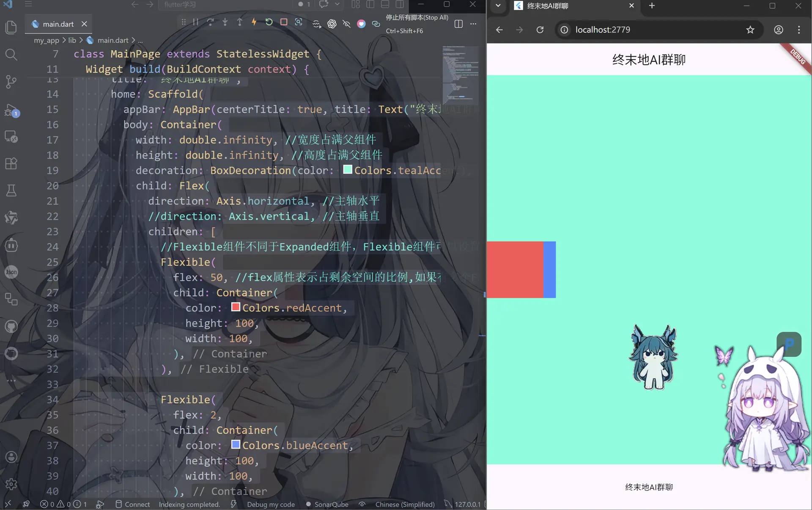Click the Customize Layout button in title bar
The height and width of the screenshot is (510, 812).
pos(356,4)
